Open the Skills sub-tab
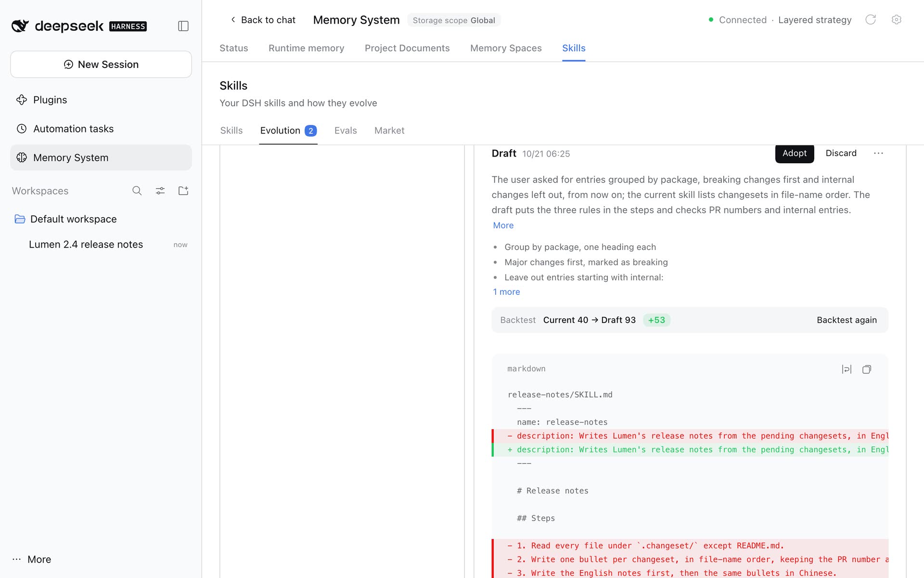The width and height of the screenshot is (924, 578). 231,131
